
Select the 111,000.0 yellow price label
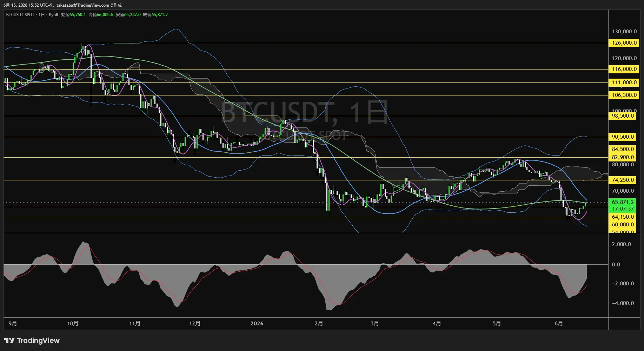click(x=624, y=82)
